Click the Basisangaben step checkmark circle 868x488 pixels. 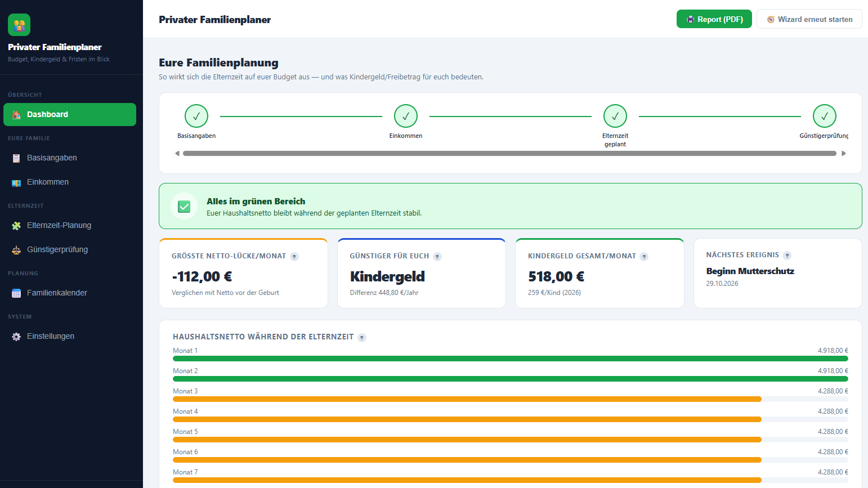(x=196, y=116)
